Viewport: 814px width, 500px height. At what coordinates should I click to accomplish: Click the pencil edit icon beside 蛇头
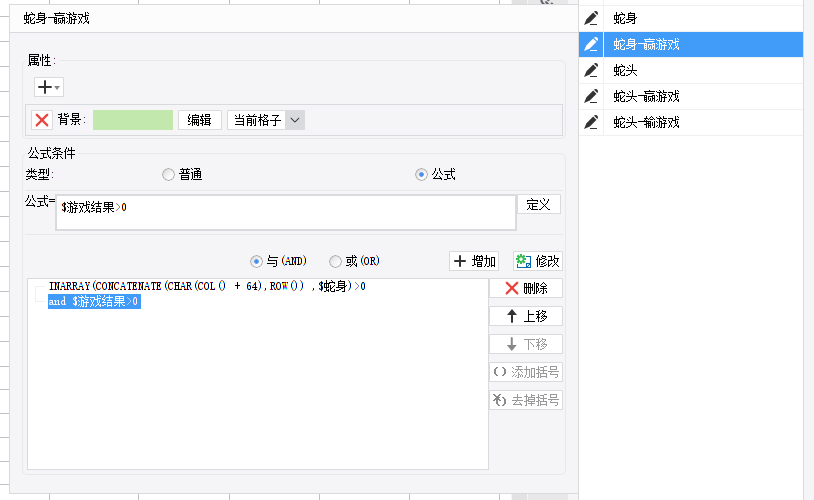coord(592,70)
